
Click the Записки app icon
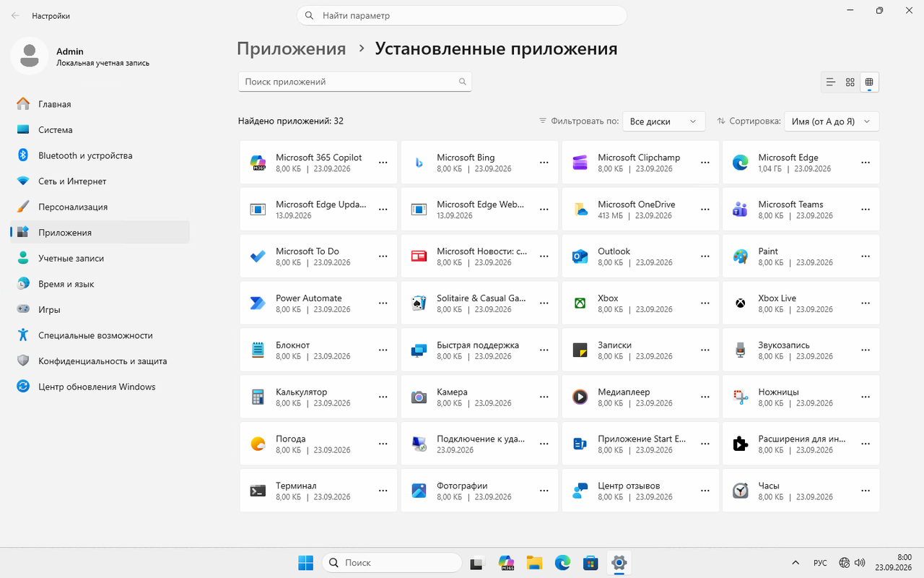[x=580, y=350]
